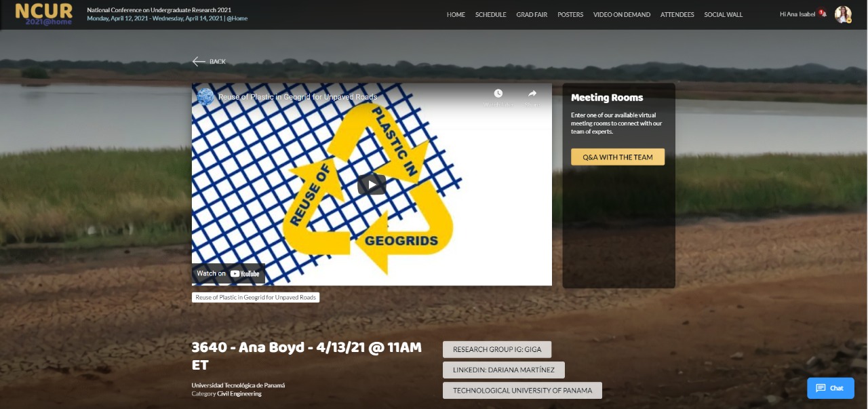
Task: Open the YouTube channel avatar icon
Action: [x=205, y=97]
